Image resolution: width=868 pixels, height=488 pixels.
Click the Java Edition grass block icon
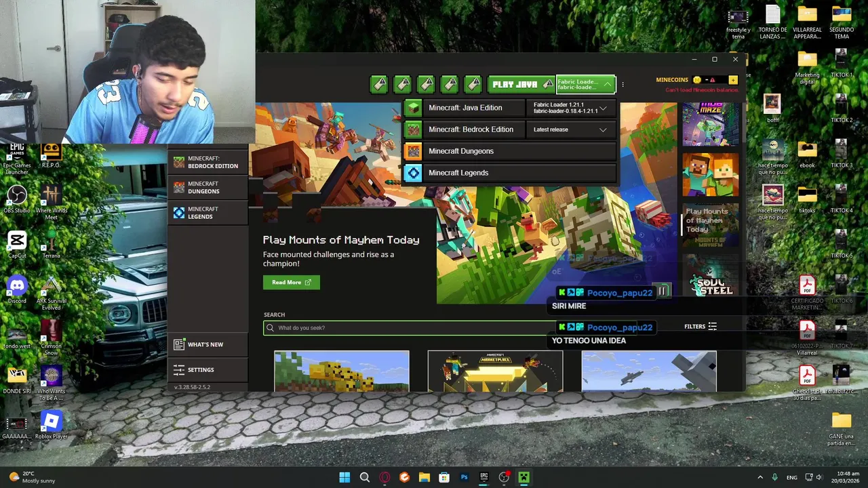click(x=413, y=108)
